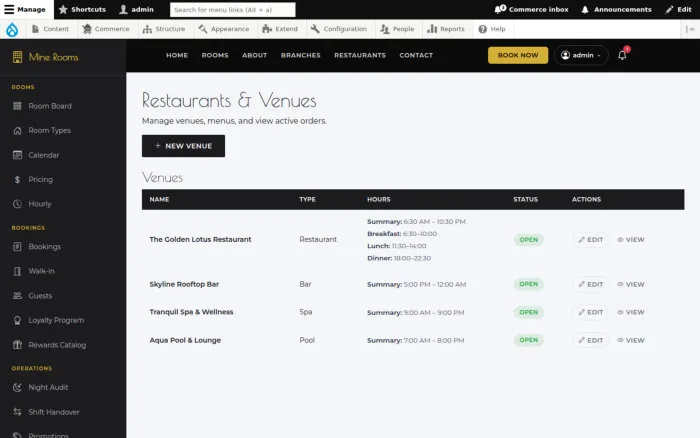Open Announcements bell icon
The height and width of the screenshot is (438, 700).
pyautogui.click(x=585, y=9)
